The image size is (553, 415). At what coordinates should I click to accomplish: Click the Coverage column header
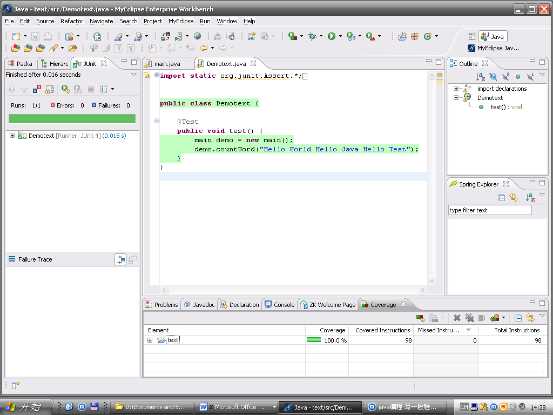(x=327, y=330)
